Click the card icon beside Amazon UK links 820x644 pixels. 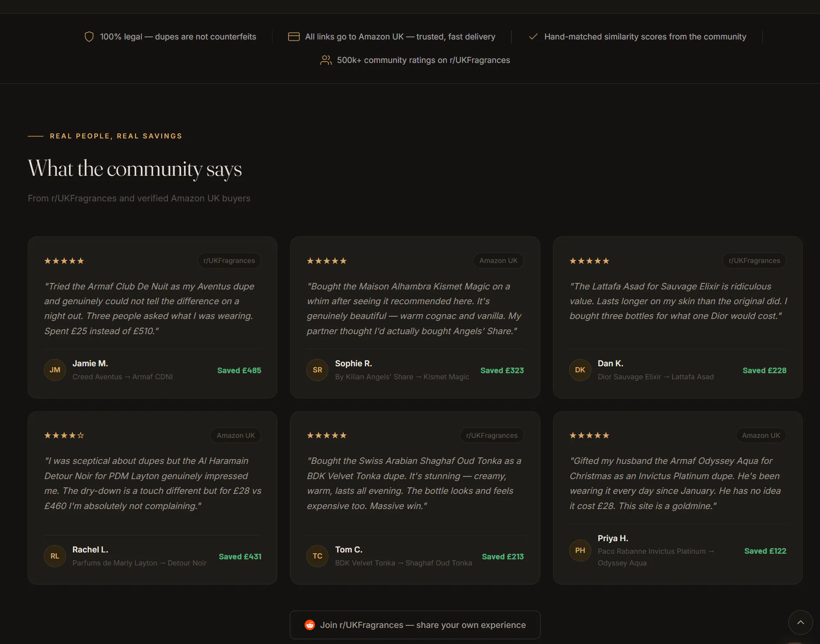tap(294, 37)
